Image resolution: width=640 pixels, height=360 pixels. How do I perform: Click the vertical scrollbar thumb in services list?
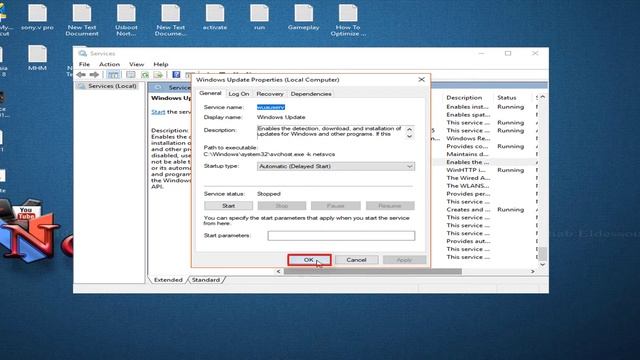click(x=542, y=254)
